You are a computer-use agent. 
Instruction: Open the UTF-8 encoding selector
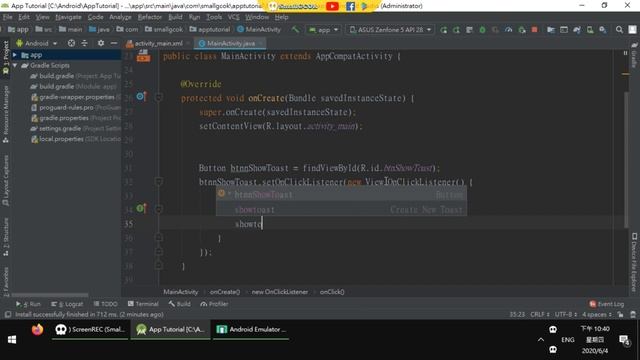[x=566, y=314]
